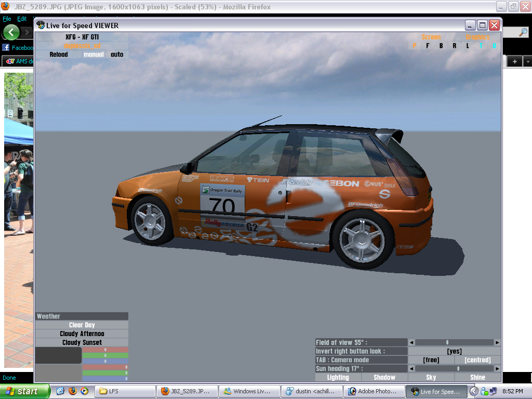Click the photo shown in Firefox
Viewport: 532px width, 399px height.
(x=19, y=220)
